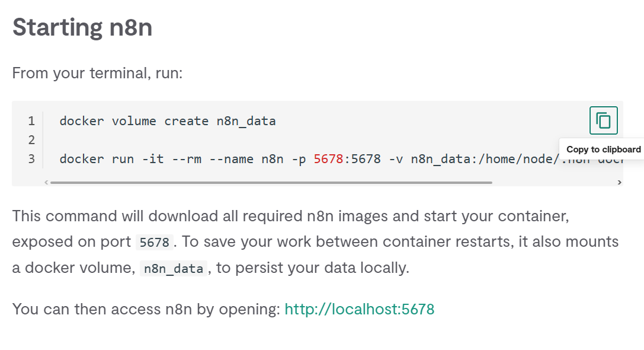Click the empty scrollbar track right of thumb
The height and width of the screenshot is (350, 644).
[554, 183]
